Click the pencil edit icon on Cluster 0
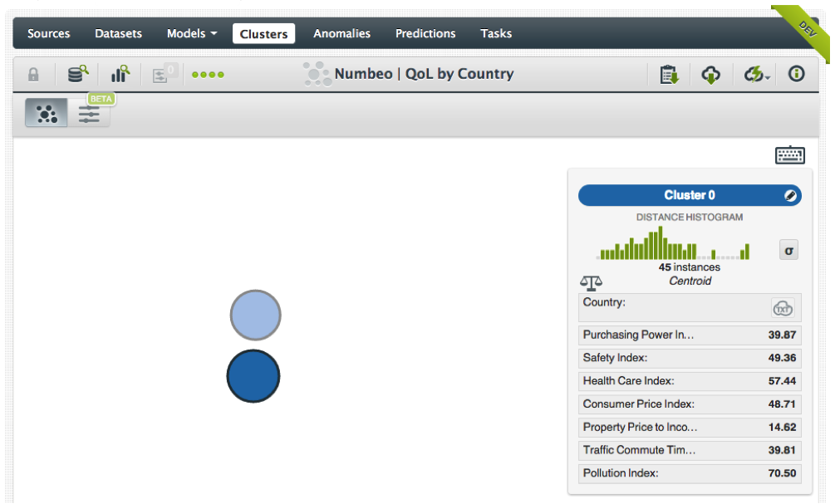Image resolution: width=835 pixels, height=504 pixels. pos(790,196)
